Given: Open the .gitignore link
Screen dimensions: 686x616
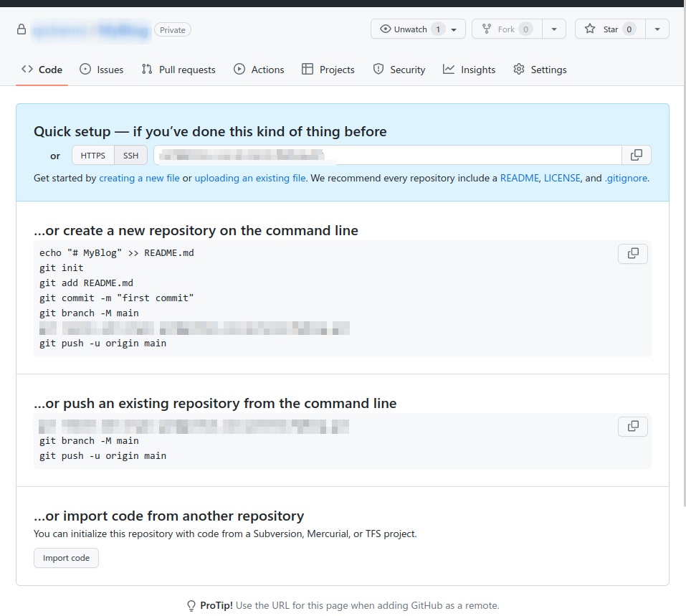Looking at the screenshot, I should [626, 178].
